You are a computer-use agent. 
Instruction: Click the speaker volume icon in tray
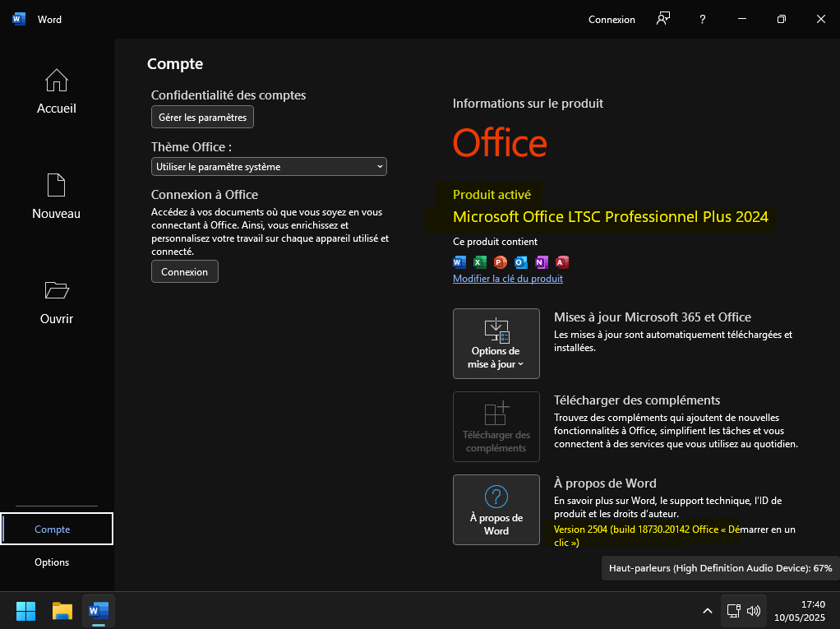tap(753, 611)
